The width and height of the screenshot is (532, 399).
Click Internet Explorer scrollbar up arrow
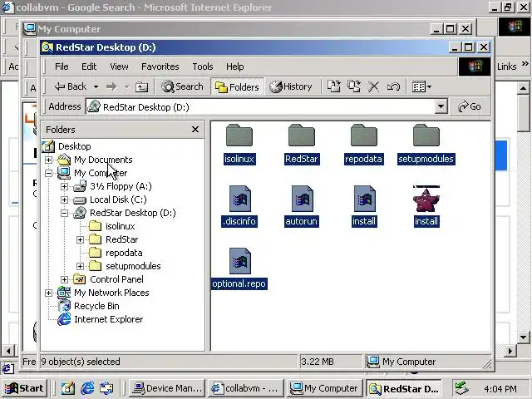(x=523, y=89)
